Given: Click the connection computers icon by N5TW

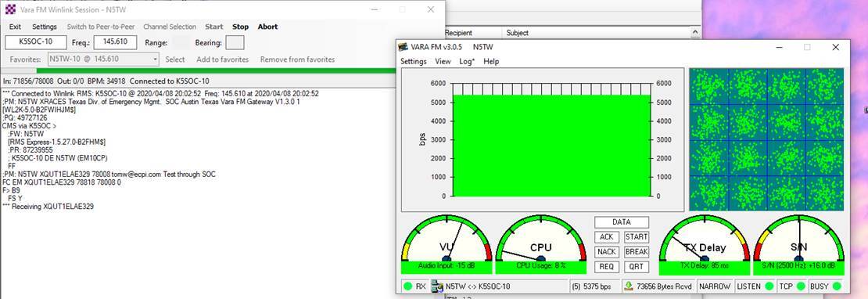Looking at the screenshot, I should click(437, 286).
